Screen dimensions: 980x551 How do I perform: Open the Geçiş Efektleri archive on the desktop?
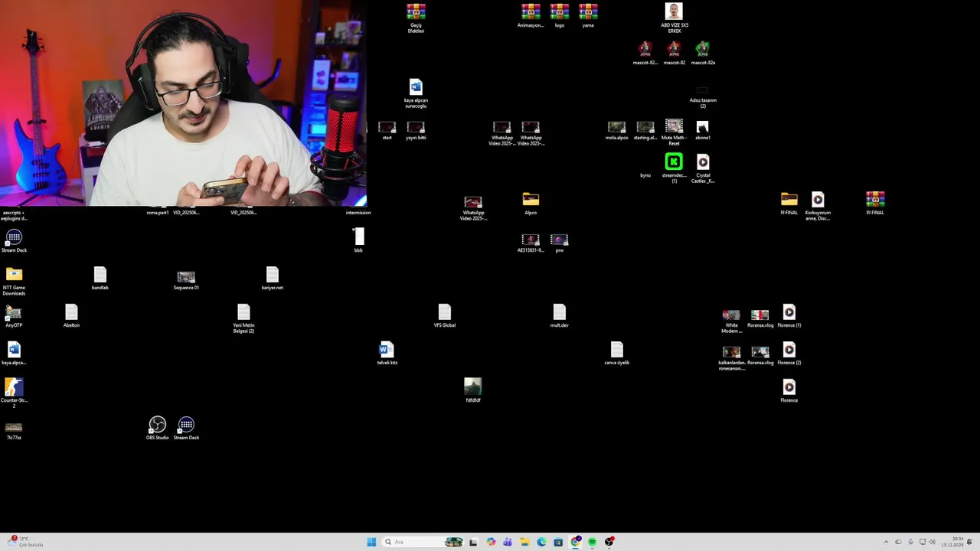(416, 12)
